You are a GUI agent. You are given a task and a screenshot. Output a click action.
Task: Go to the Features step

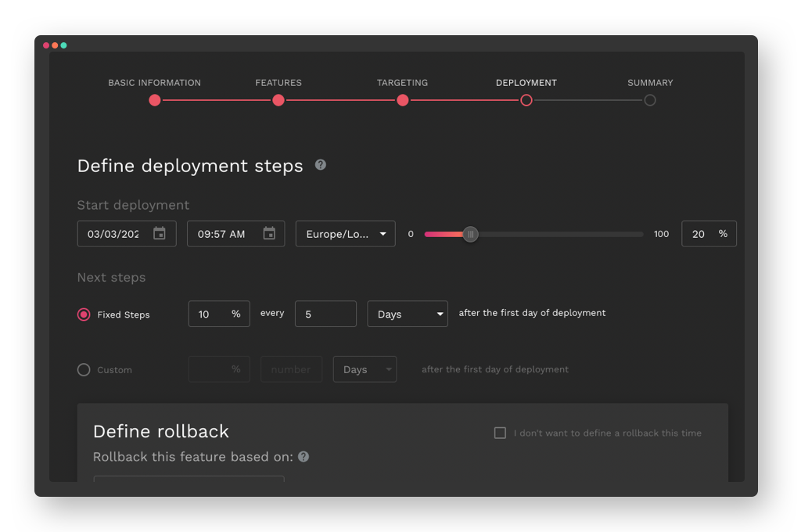pos(278,83)
